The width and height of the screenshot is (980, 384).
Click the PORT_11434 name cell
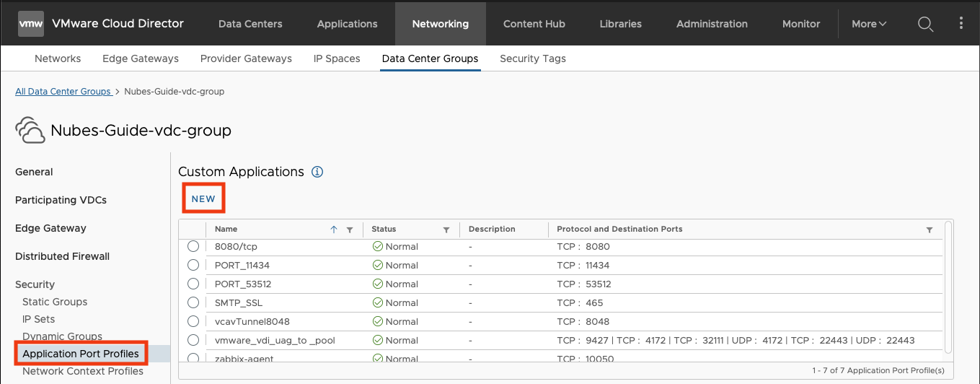click(242, 265)
